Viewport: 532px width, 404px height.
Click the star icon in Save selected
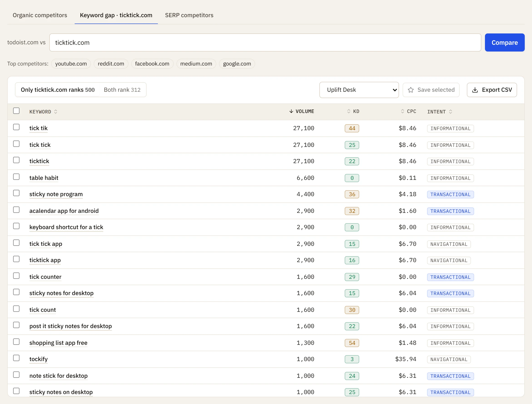[x=411, y=90]
